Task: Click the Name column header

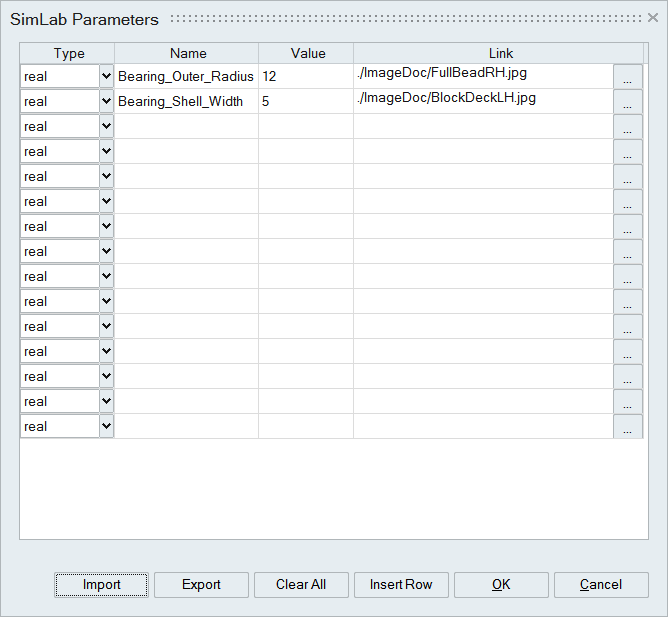Action: tap(187, 53)
